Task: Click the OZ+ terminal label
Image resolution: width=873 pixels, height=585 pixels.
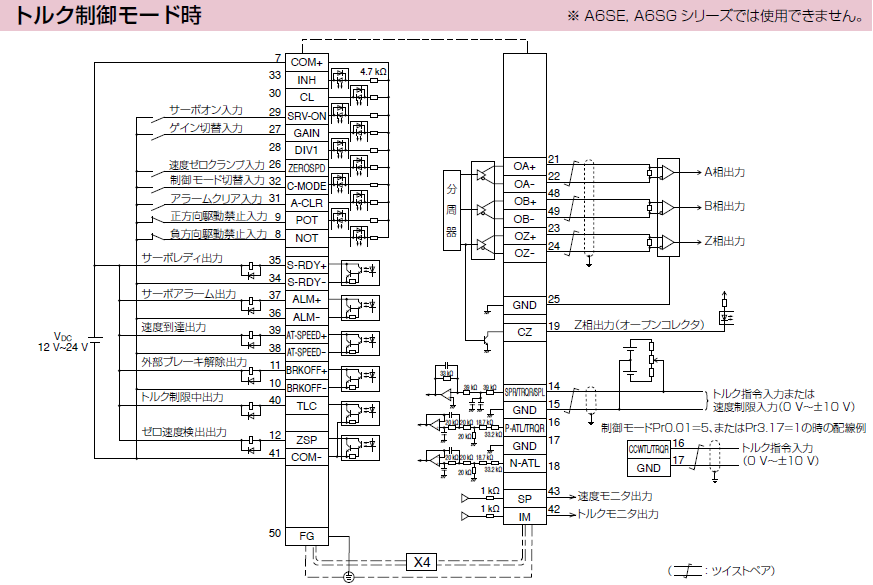Action: 524,237
